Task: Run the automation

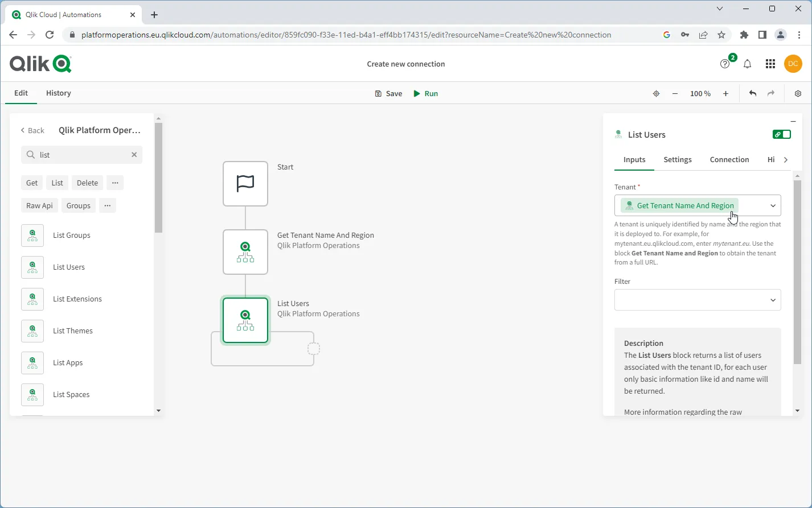Action: point(425,93)
